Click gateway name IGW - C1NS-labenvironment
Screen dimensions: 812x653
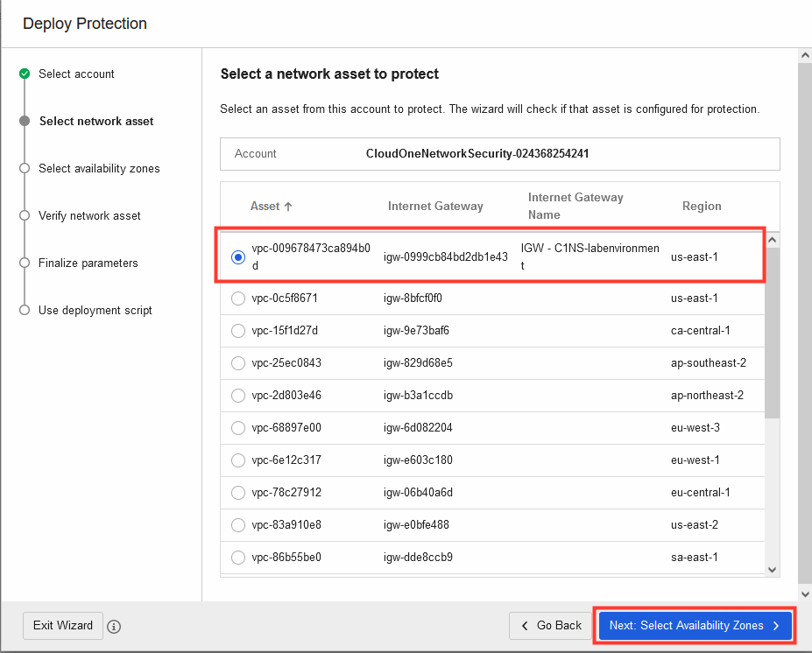click(590, 257)
